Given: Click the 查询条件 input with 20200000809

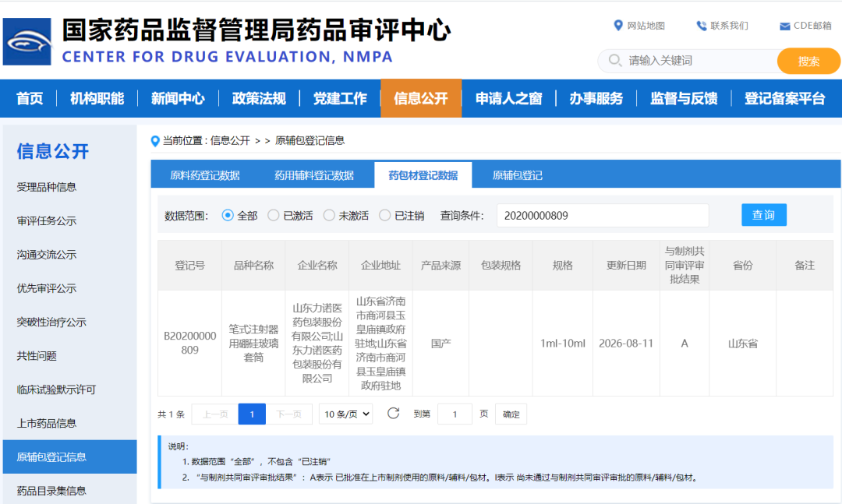Looking at the screenshot, I should click(x=603, y=215).
